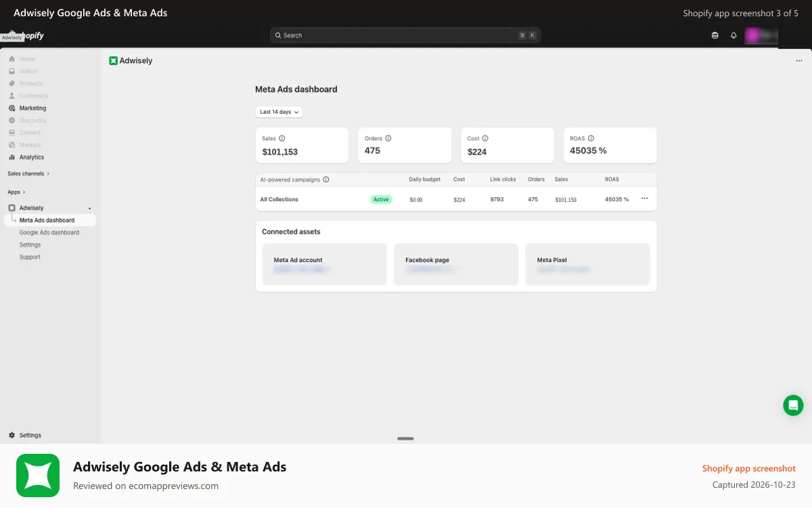Open Adwisely Support page
The height and width of the screenshot is (508, 812).
30,257
